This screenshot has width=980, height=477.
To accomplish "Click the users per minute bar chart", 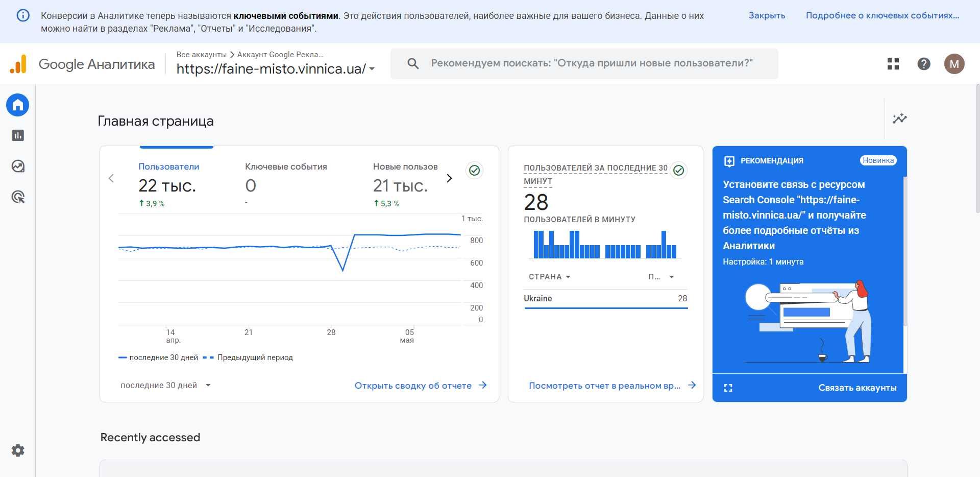I will click(605, 244).
